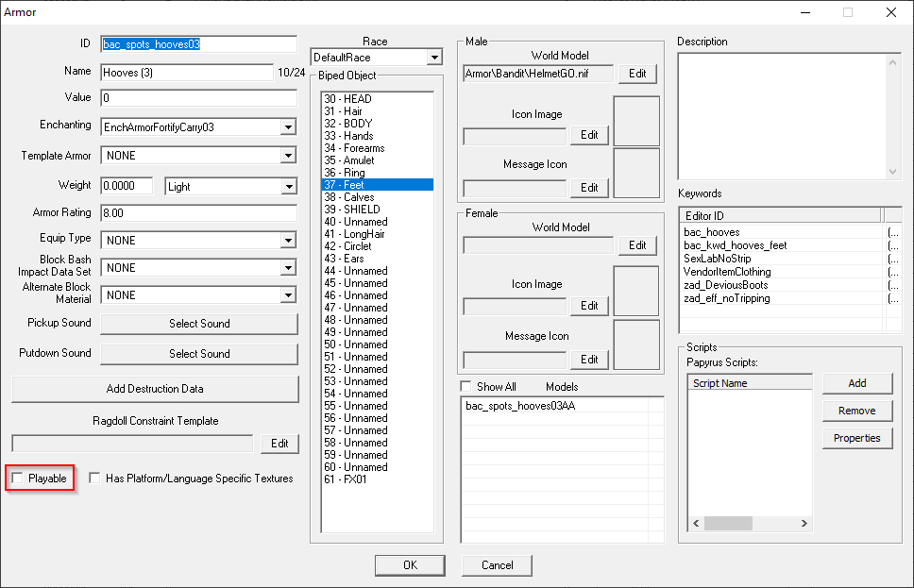Select biped slot 39 - SHIELD
The image size is (914, 588).
tap(378, 210)
